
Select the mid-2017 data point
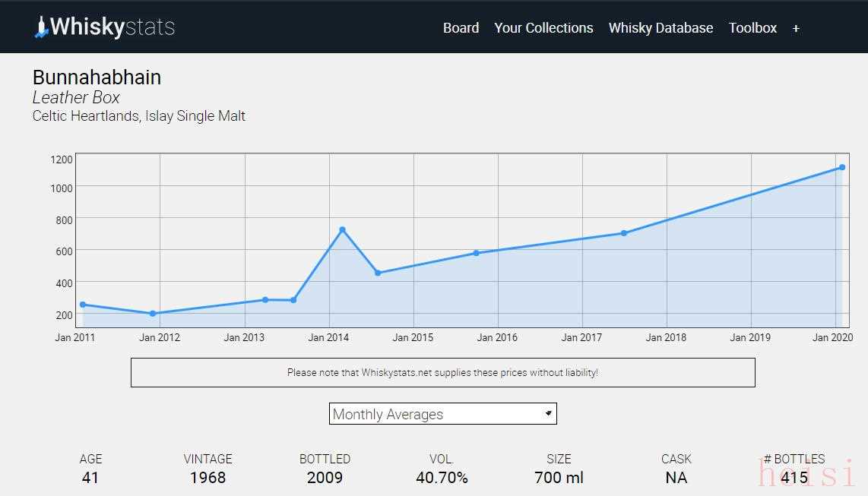pyautogui.click(x=623, y=233)
